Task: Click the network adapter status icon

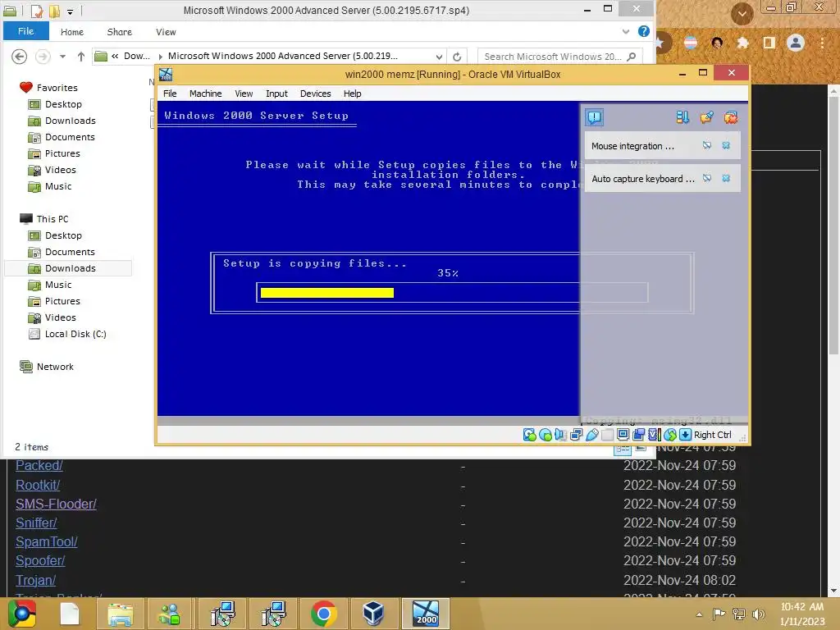Action: 577,435
